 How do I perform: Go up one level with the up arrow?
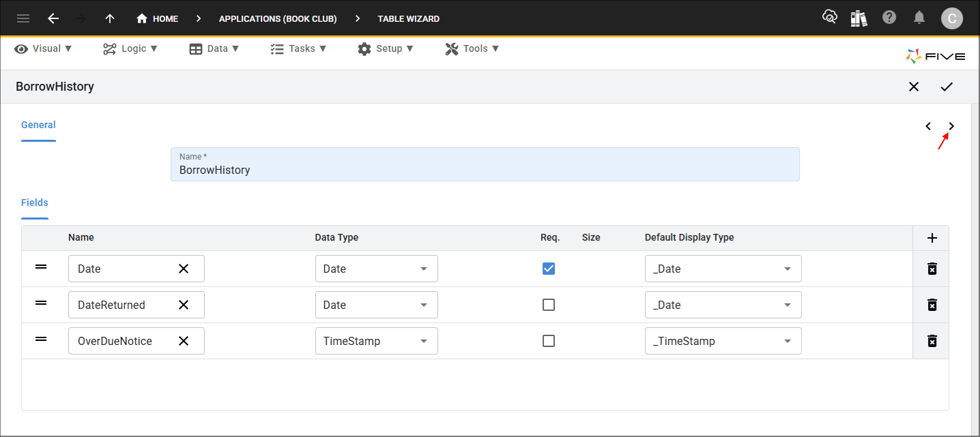point(109,18)
